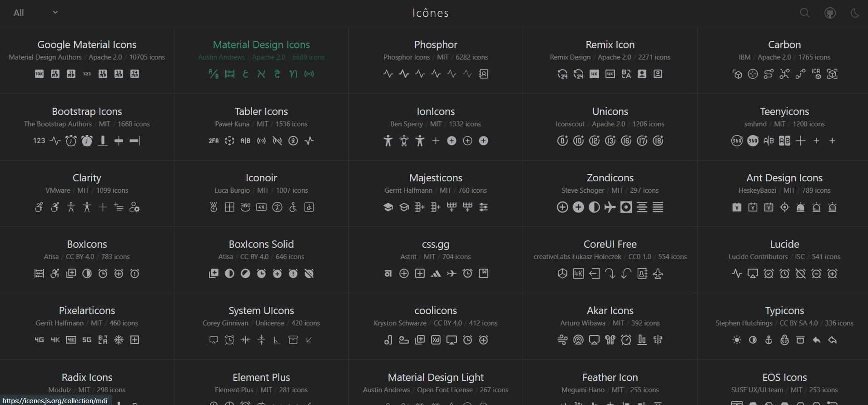Viewport: 868px width, 405px height.
Task: Open the Remix Icon collection
Action: click(610, 60)
